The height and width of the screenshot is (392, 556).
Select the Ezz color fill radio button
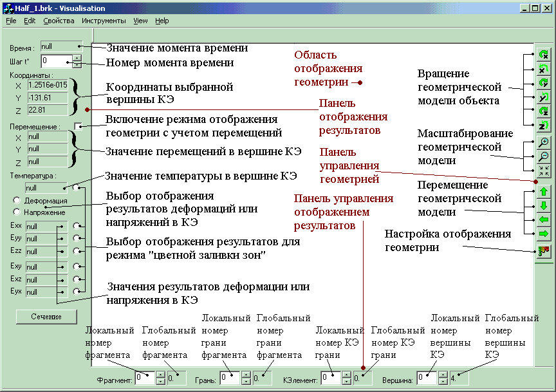click(x=76, y=251)
